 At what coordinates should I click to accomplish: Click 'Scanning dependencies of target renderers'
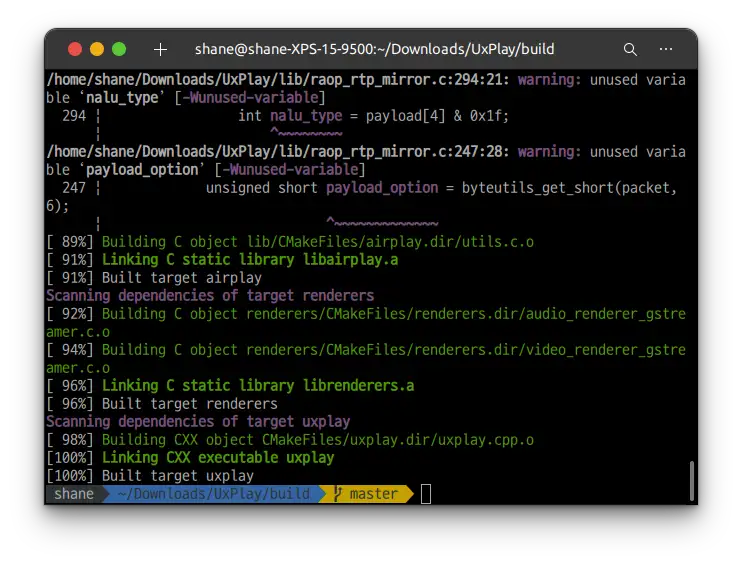(x=210, y=296)
